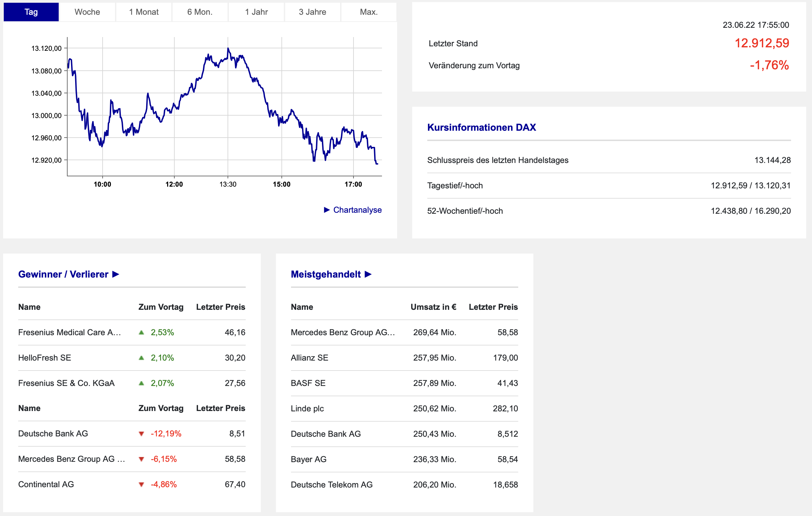
Task: Click the Kursinformationen DAX heading
Action: (x=482, y=128)
